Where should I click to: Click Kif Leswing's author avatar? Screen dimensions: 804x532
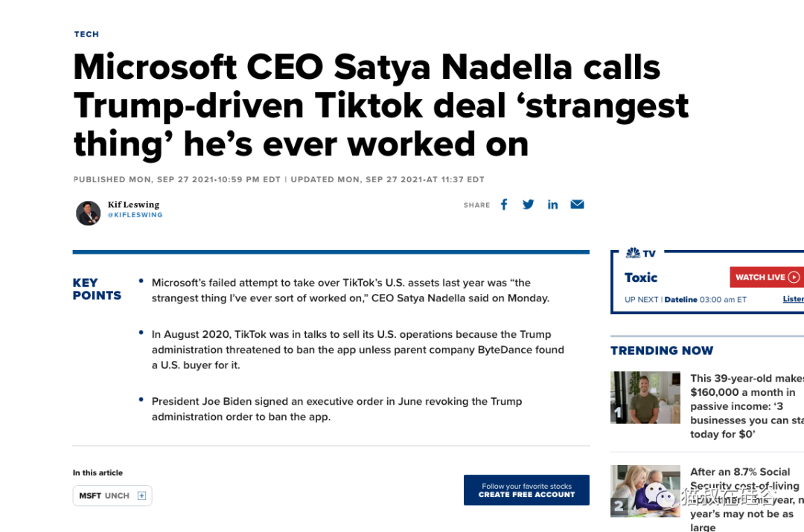pos(88,213)
